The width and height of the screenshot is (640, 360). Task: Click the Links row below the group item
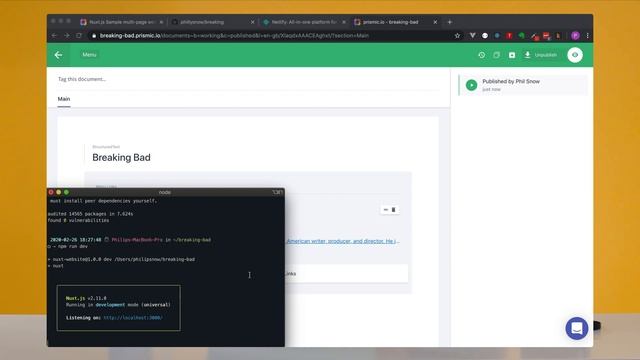346,273
